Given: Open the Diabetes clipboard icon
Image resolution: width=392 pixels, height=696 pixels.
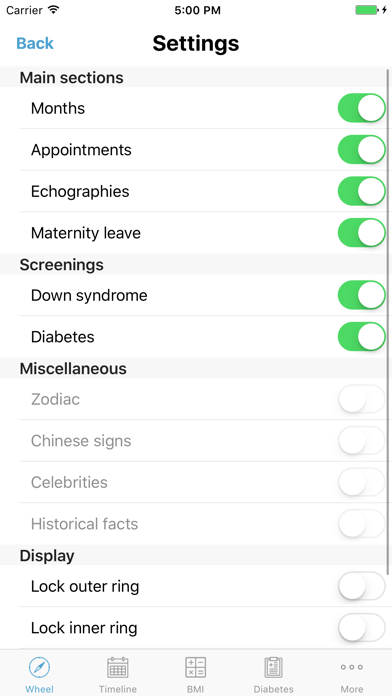Looking at the screenshot, I should click(x=273, y=667).
